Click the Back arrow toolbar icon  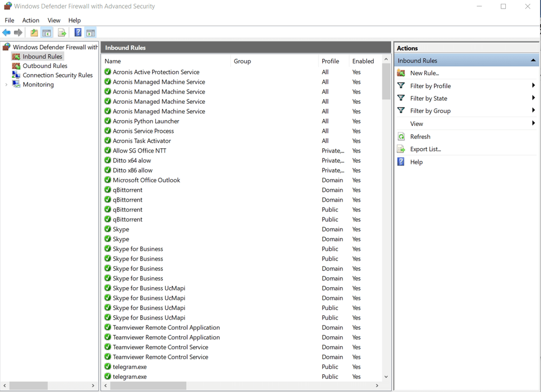(6, 32)
